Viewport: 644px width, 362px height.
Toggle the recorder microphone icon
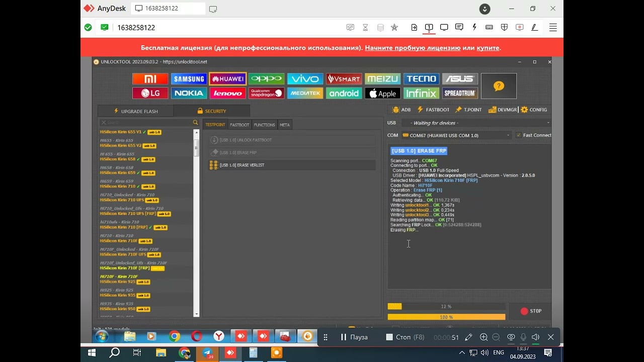pos(523,337)
